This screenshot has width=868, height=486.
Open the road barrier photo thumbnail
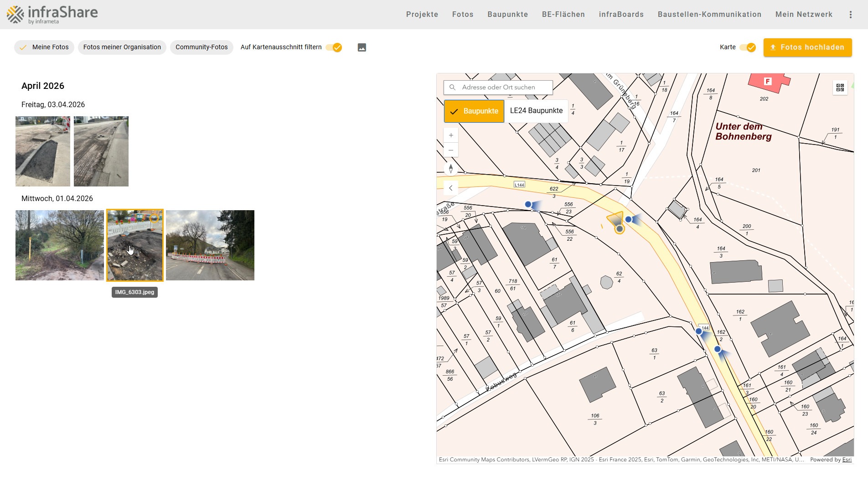pyautogui.click(x=210, y=245)
